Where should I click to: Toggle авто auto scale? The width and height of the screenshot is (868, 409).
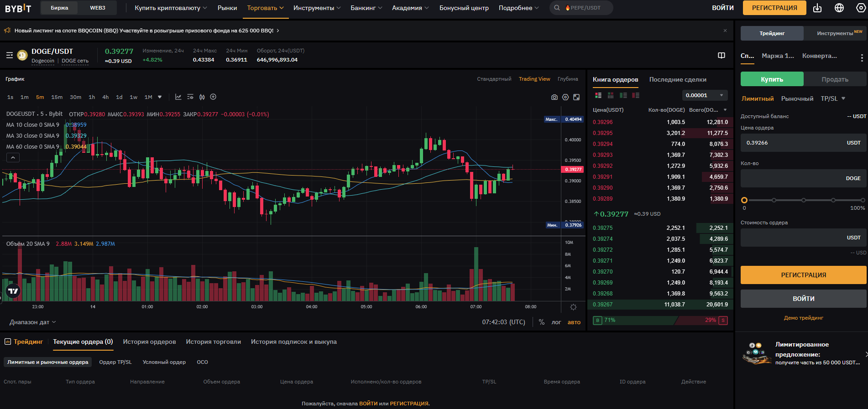pos(574,322)
